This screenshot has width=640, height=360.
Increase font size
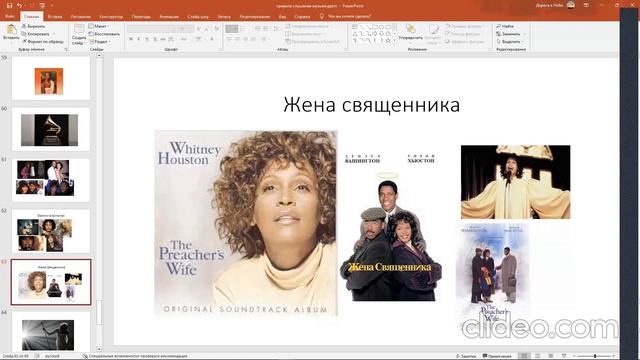click(199, 29)
